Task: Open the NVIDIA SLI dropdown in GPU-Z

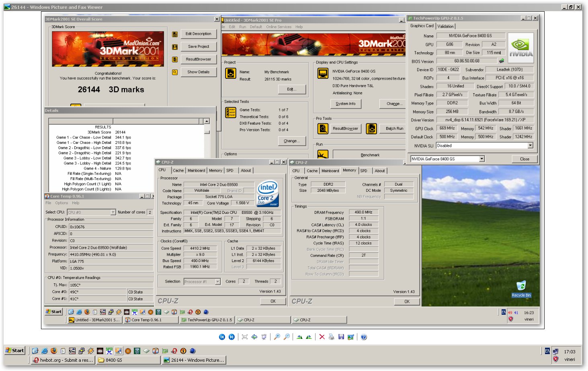Action: coord(530,146)
